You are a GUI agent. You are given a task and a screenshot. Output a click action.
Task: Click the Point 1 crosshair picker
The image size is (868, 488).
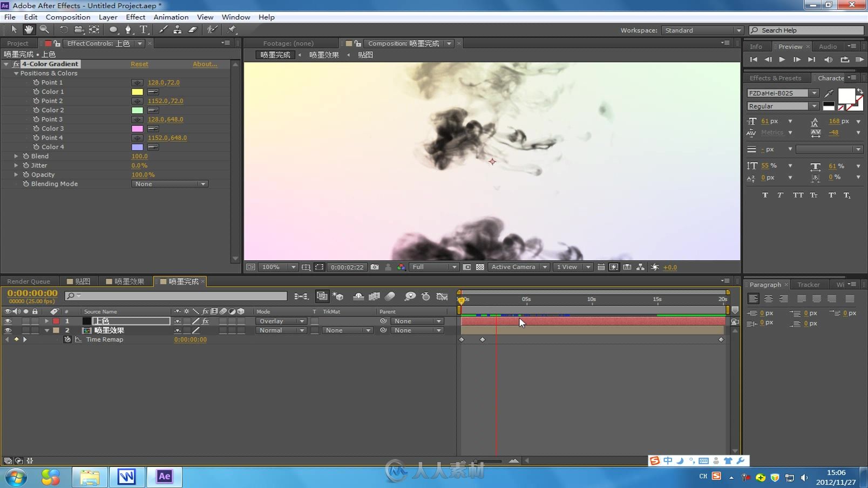138,83
